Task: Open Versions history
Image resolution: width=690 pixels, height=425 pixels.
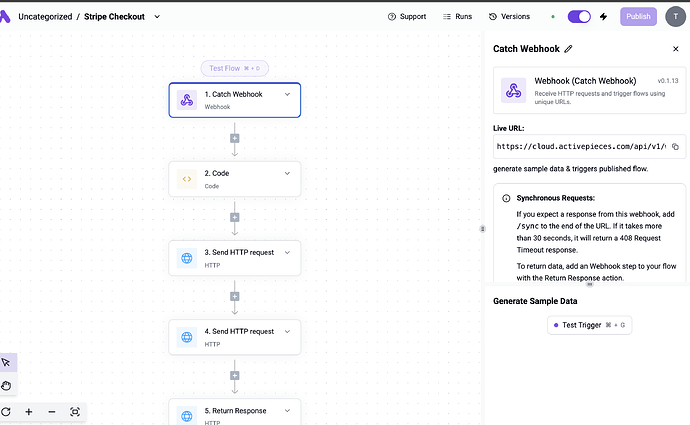Action: [509, 17]
